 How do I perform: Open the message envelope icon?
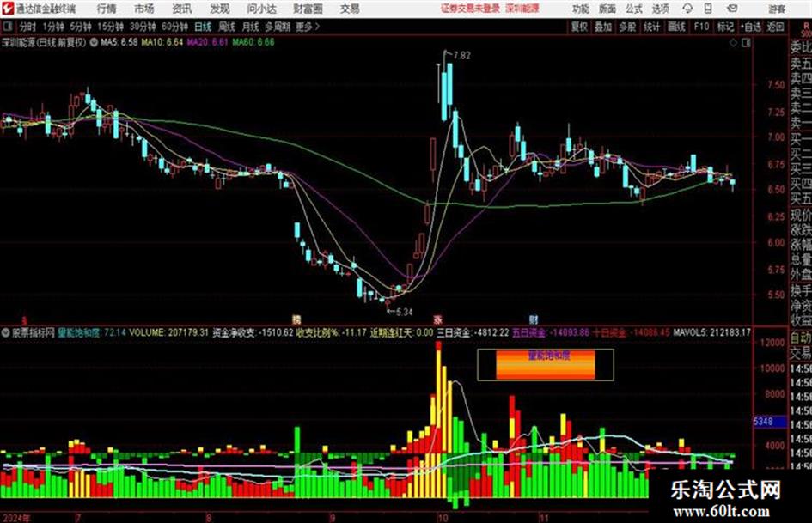point(732,9)
